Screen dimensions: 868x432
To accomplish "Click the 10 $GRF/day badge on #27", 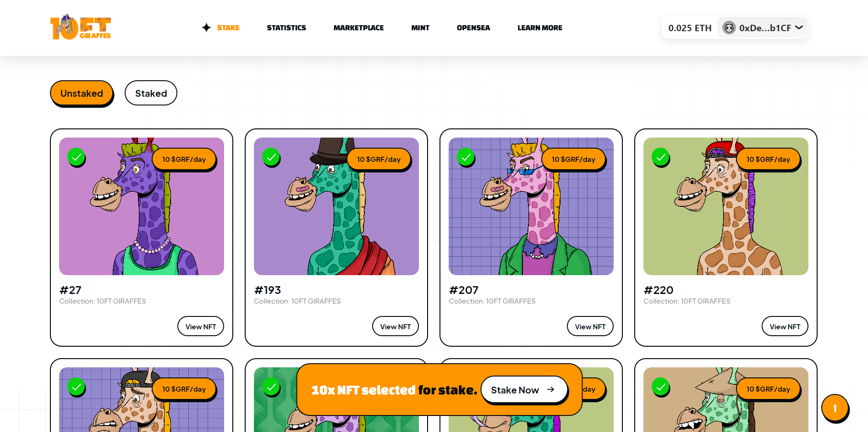I will 184,159.
